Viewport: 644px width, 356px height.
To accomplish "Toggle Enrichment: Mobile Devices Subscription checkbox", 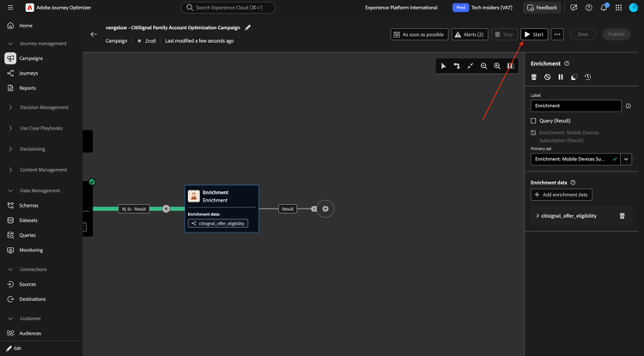I will click(x=533, y=133).
